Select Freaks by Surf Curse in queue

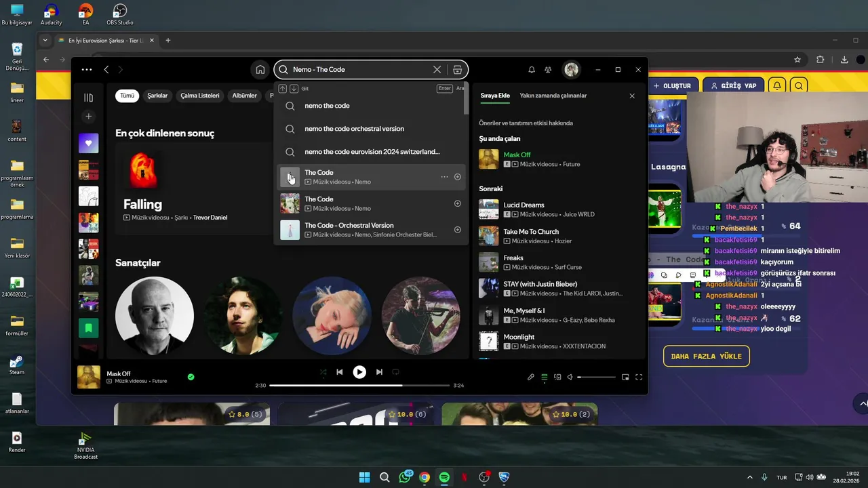[557, 262]
